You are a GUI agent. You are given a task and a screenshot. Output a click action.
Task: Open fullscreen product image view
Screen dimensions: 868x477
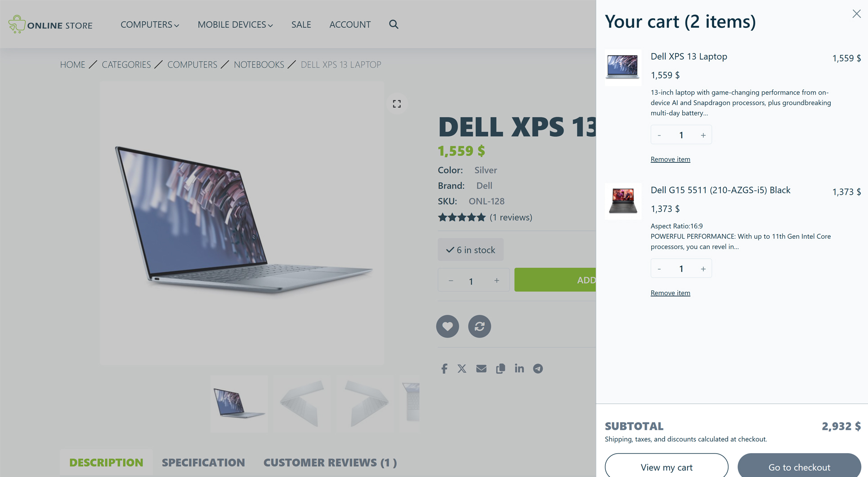click(397, 104)
